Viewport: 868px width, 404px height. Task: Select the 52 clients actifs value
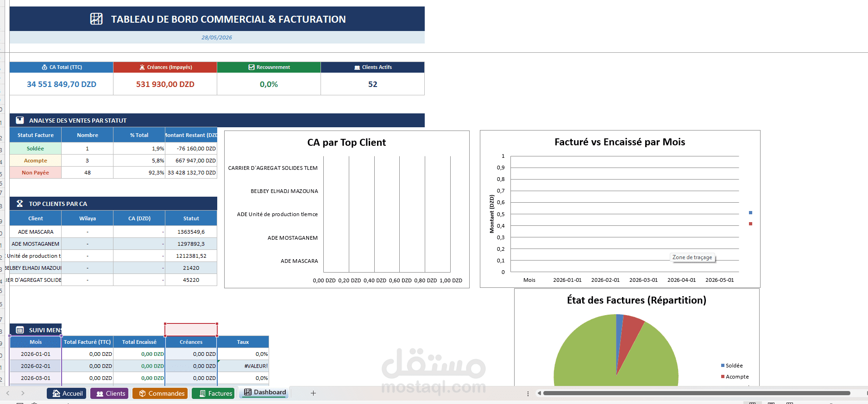pos(373,84)
